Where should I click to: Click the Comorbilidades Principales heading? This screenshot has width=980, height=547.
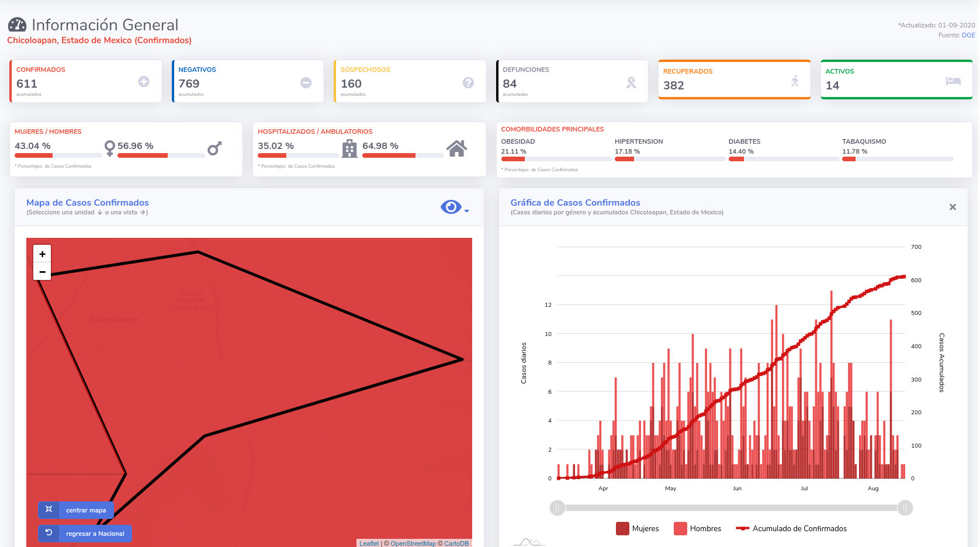pos(553,129)
